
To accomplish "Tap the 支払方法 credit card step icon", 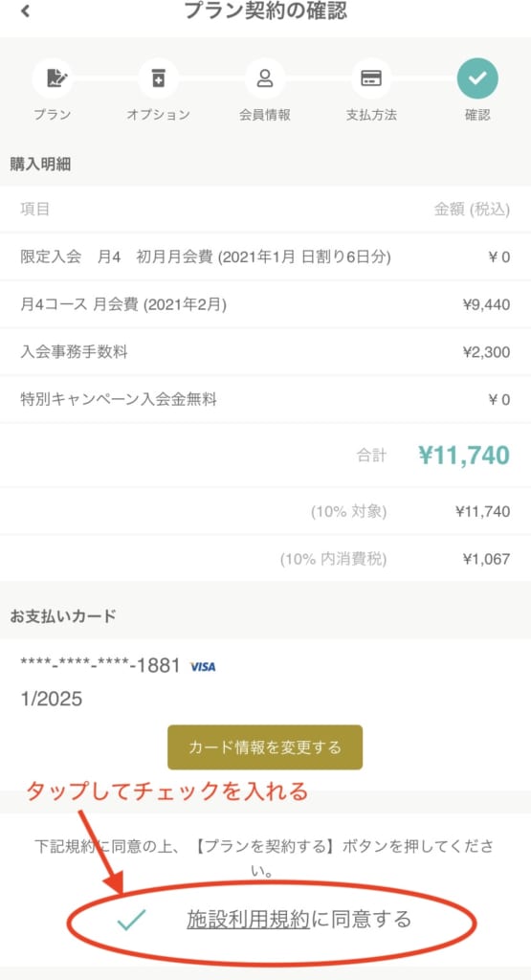I will [x=371, y=78].
